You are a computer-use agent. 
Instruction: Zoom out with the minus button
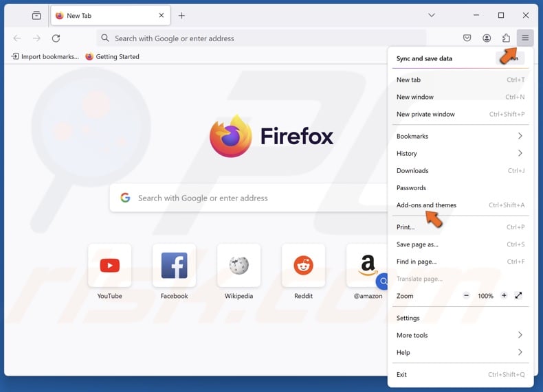click(467, 295)
